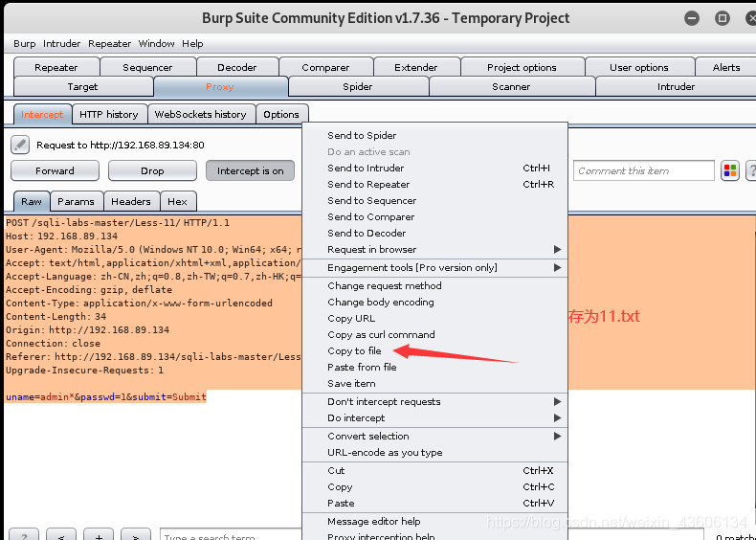This screenshot has height=540, width=756.
Task: Select Cut from the context menu
Action: 434,470
